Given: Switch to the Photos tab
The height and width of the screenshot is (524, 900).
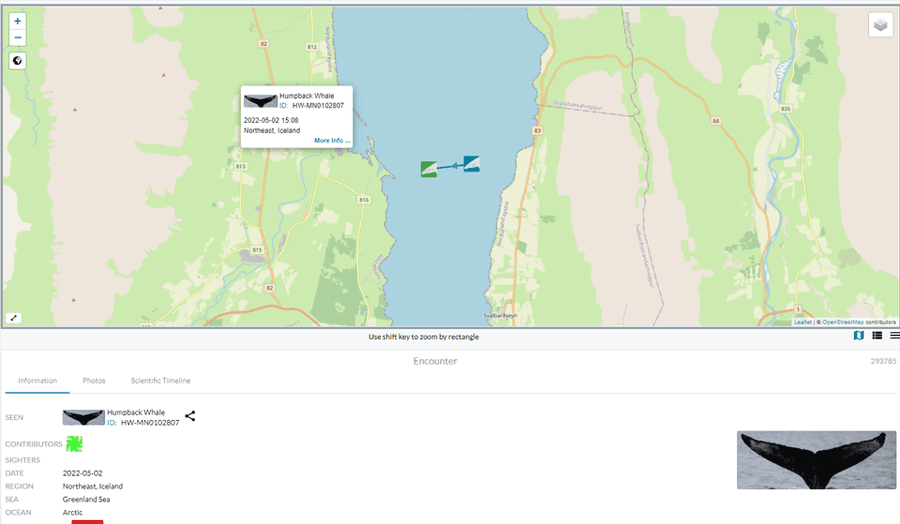Looking at the screenshot, I should click(94, 381).
